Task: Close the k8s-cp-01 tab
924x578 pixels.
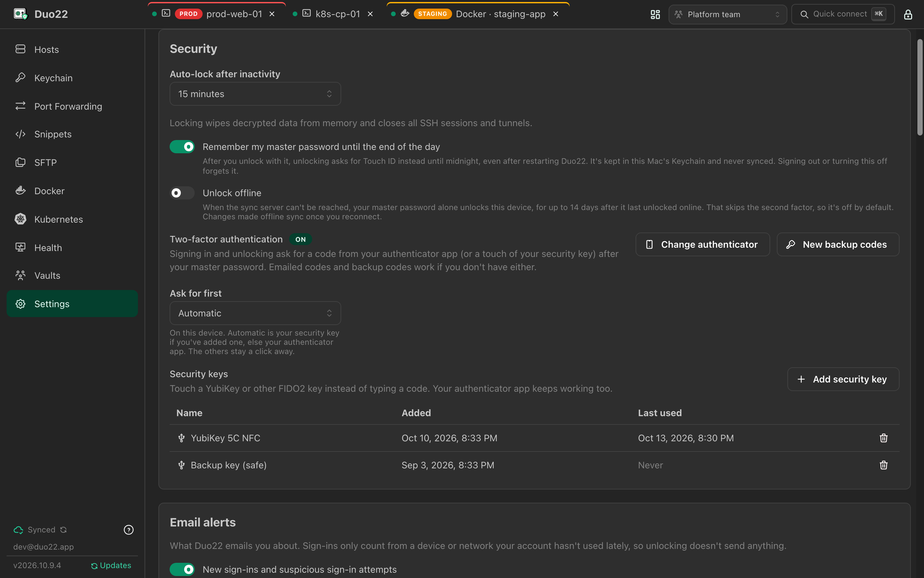Action: (370, 14)
